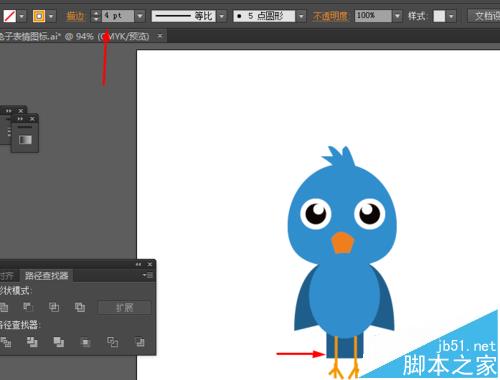Screen dimensions: 500x380
Task: Click the Outline pathfinder icon
Action: 112,342
